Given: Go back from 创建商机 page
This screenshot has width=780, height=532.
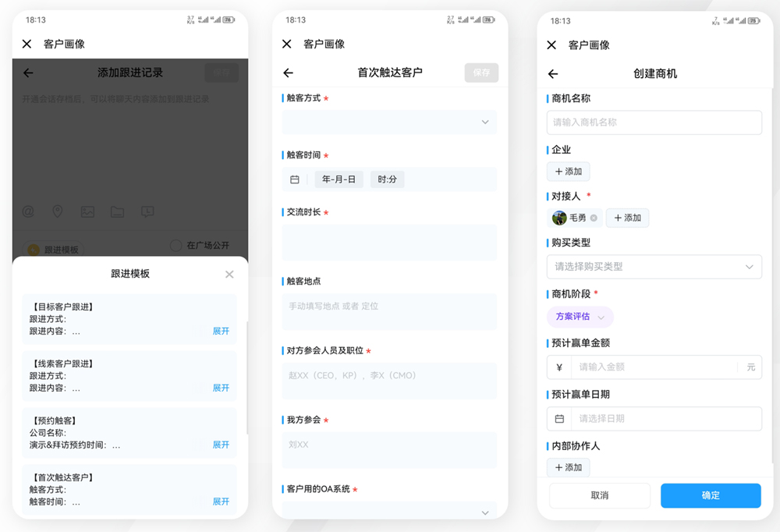Looking at the screenshot, I should (553, 74).
